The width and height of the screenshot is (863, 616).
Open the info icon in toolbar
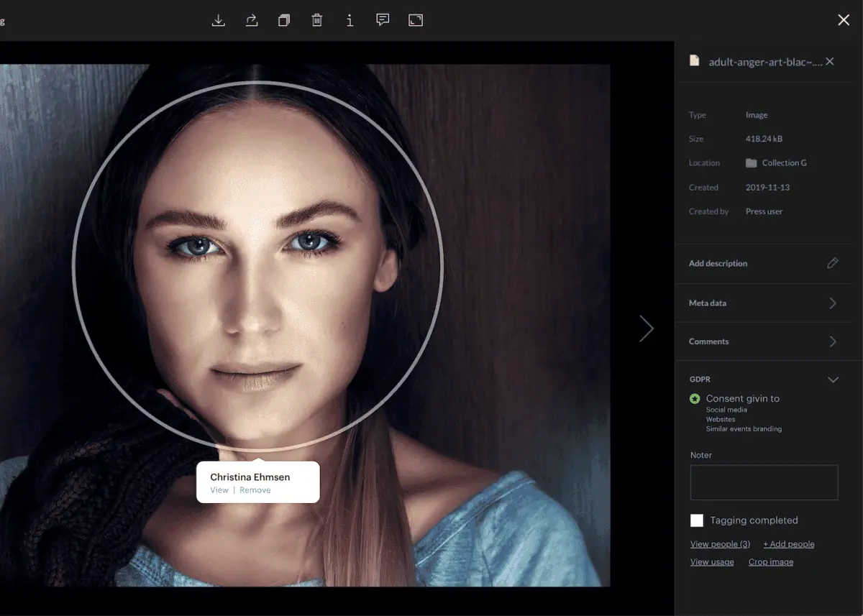pos(350,20)
